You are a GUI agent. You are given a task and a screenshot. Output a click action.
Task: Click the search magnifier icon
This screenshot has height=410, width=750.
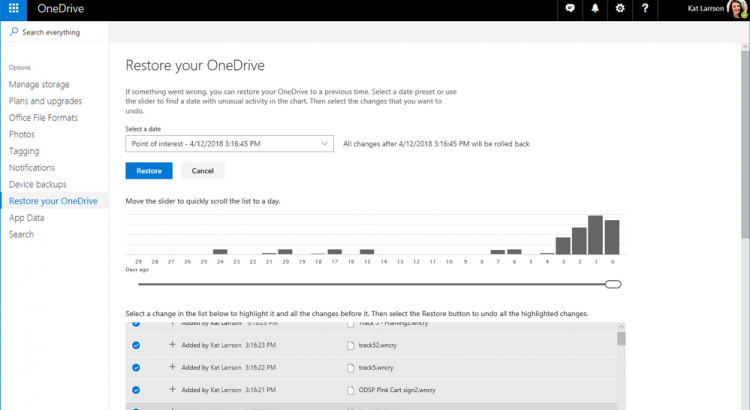(x=13, y=32)
